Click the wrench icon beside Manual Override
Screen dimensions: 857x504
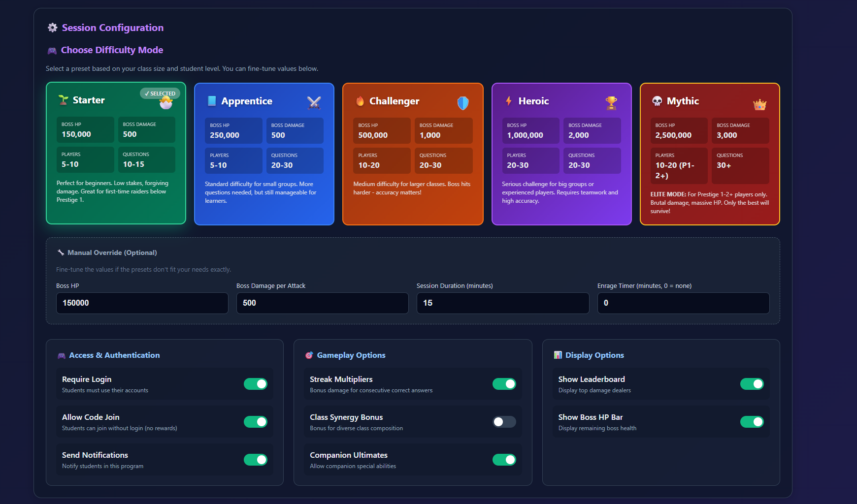click(61, 252)
